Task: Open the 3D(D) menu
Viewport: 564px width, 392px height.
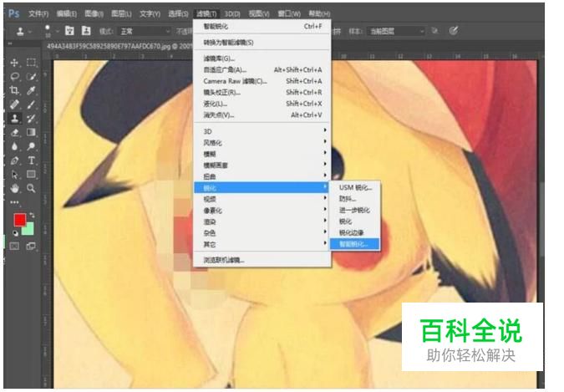Action: 232,13
